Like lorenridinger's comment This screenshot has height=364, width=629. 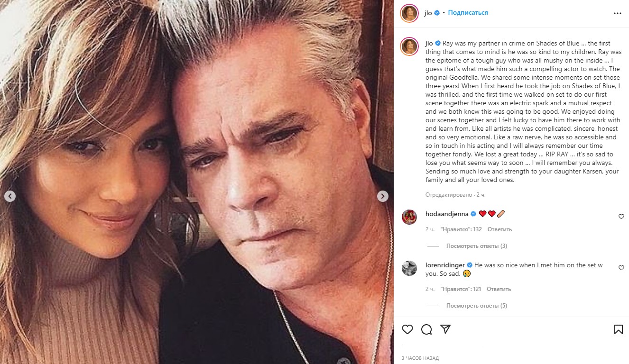tap(621, 268)
